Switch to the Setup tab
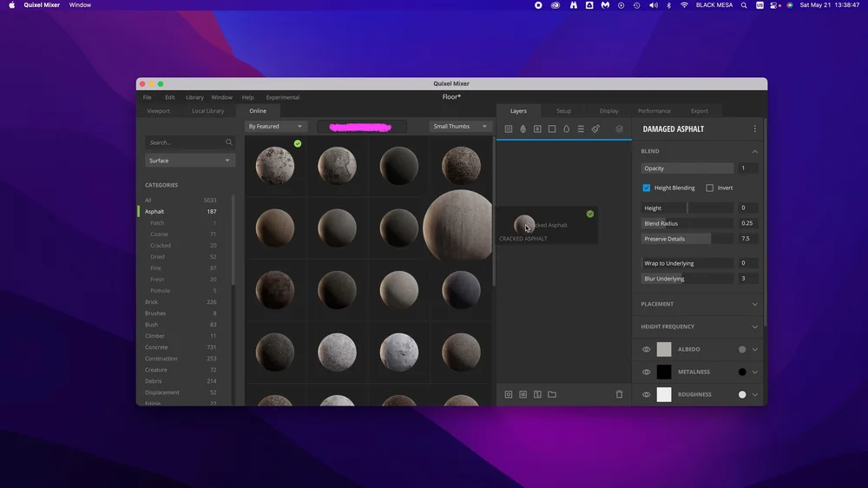The height and width of the screenshot is (488, 868). click(x=563, y=111)
